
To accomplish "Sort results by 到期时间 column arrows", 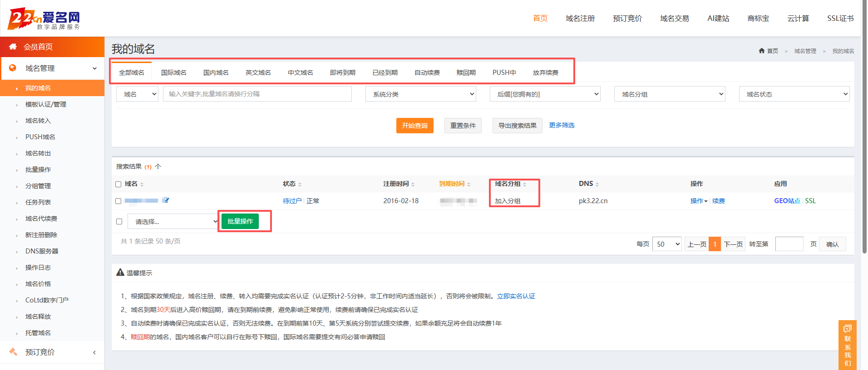I will 469,184.
